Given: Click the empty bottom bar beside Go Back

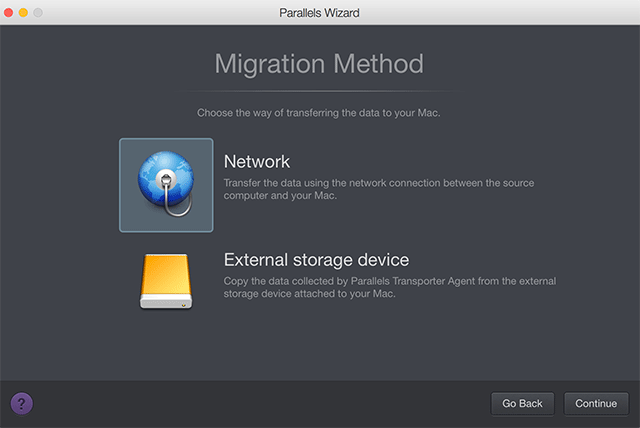Looking at the screenshot, I should tap(261, 404).
